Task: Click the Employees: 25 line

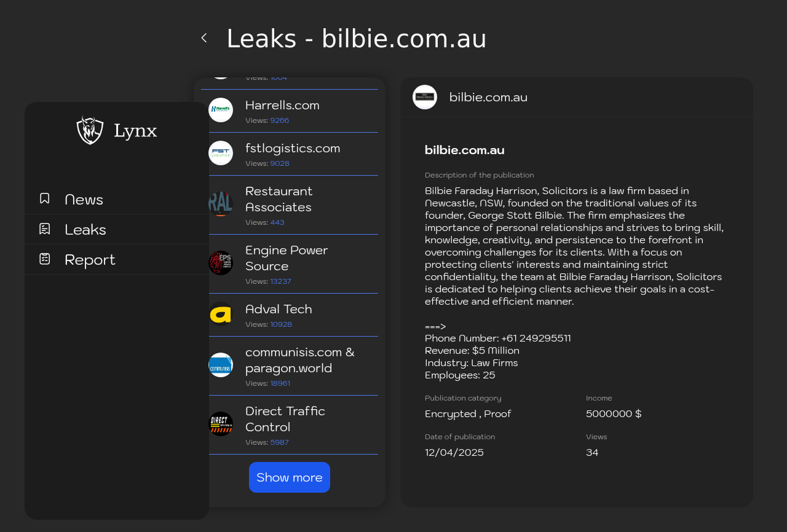Action: coord(460,375)
